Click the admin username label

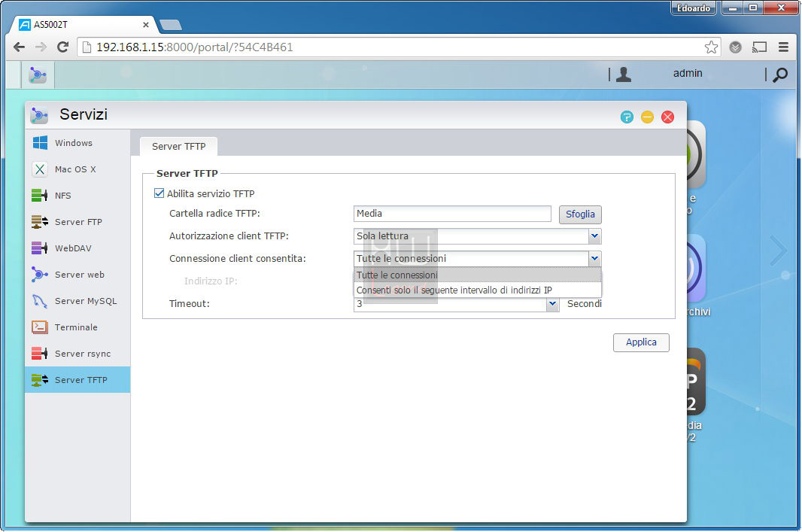click(688, 73)
